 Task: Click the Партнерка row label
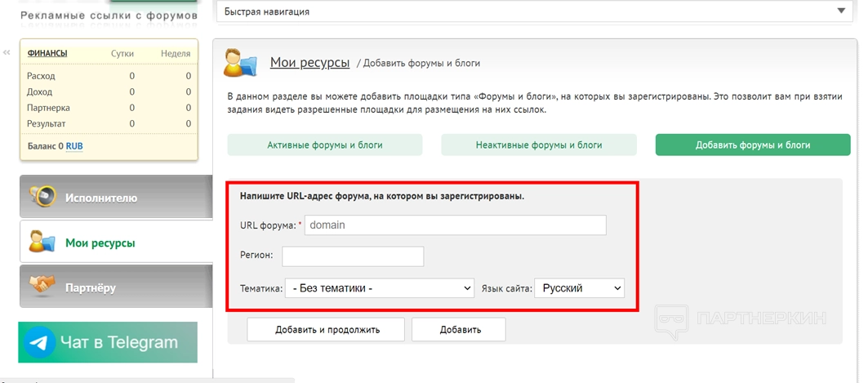48,108
